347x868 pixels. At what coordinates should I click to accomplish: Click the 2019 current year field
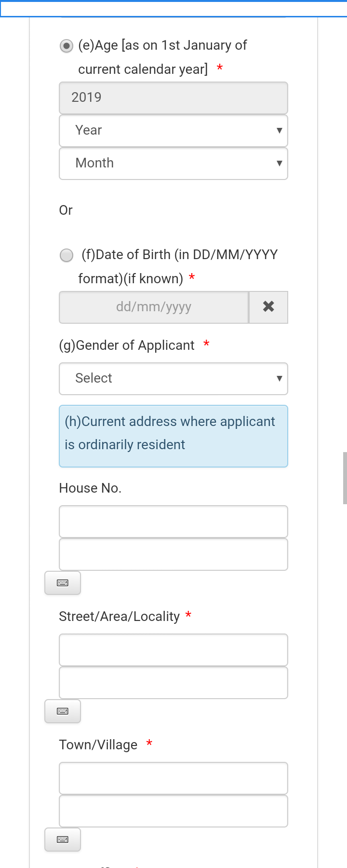pyautogui.click(x=173, y=98)
